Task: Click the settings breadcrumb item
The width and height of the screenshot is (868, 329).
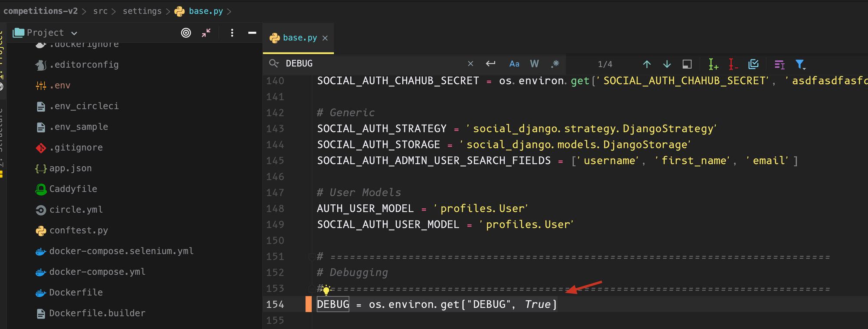Action: coord(142,11)
